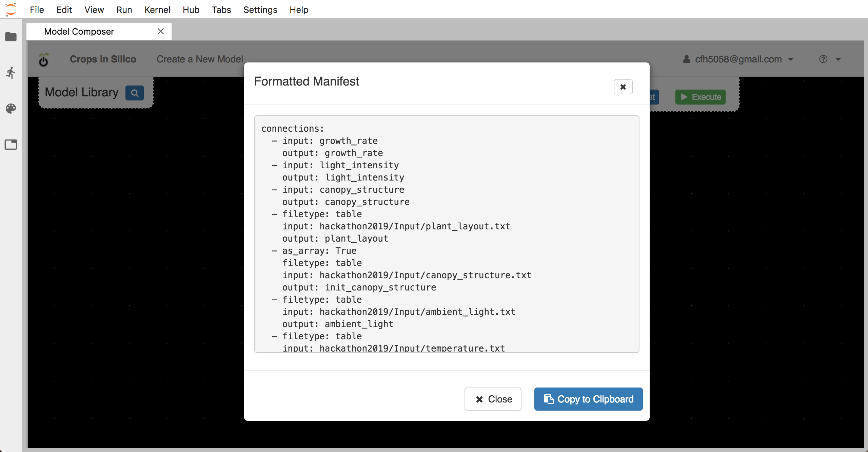This screenshot has width=868, height=452.
Task: Close the Formatted Manifest dialog
Action: [623, 87]
